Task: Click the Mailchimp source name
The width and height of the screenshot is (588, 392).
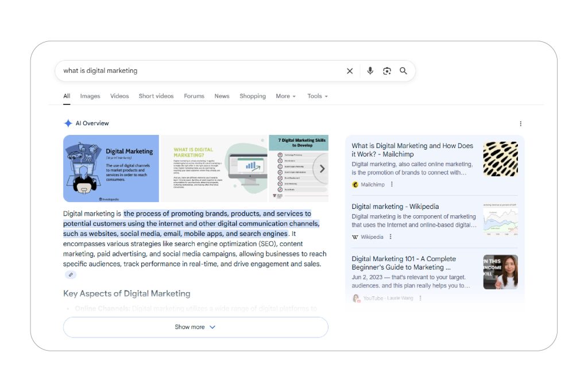Action: click(x=372, y=184)
